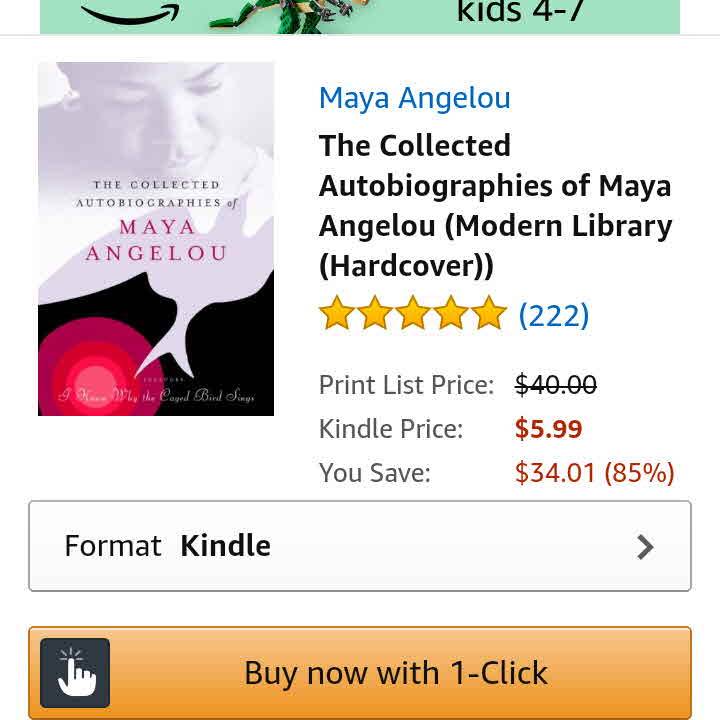Select the bold Kindle format value
720x720 pixels.
225,546
